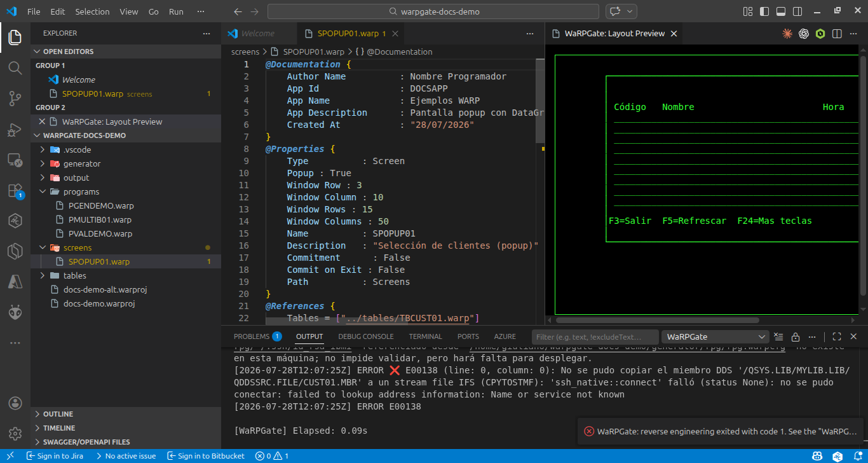Open the Accounts icon in activity bar
The image size is (868, 463).
pyautogui.click(x=15, y=403)
